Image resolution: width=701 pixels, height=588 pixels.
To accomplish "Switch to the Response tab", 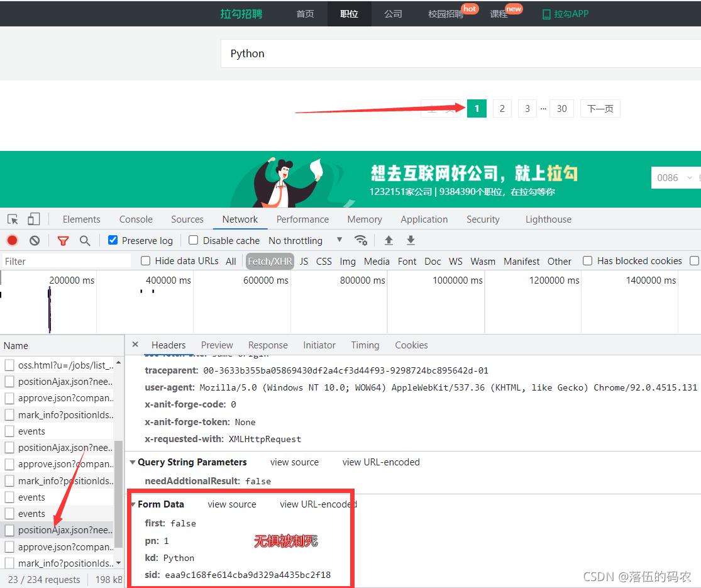I will [x=268, y=345].
